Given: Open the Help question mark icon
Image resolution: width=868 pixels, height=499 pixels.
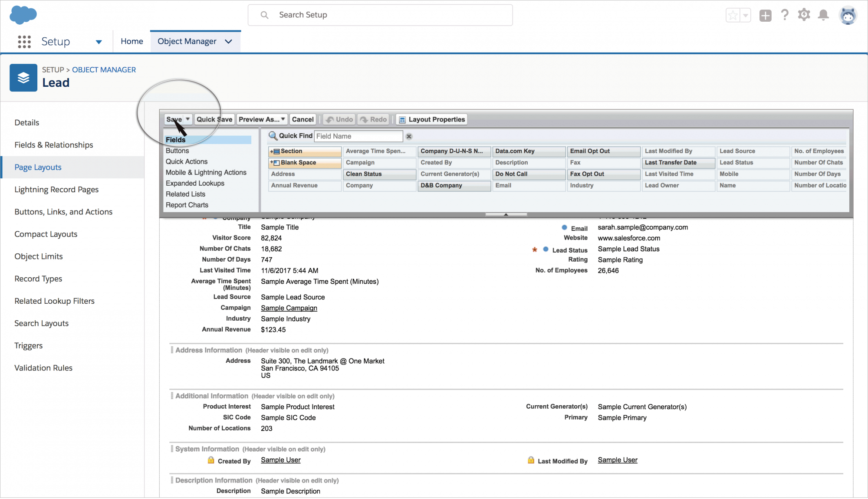Looking at the screenshot, I should tap(785, 15).
